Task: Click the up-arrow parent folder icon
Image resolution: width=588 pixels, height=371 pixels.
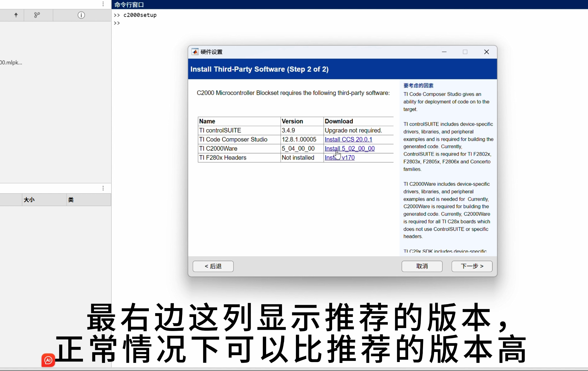Action: point(16,15)
